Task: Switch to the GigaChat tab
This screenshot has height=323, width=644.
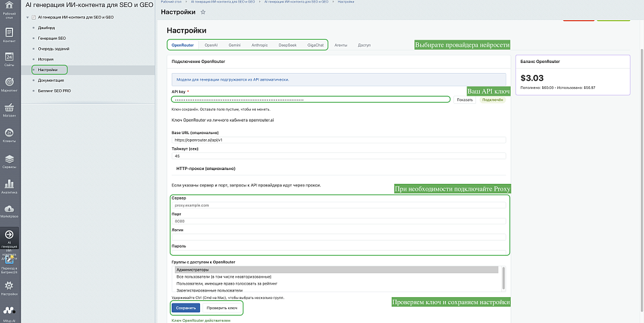Action: (316, 45)
